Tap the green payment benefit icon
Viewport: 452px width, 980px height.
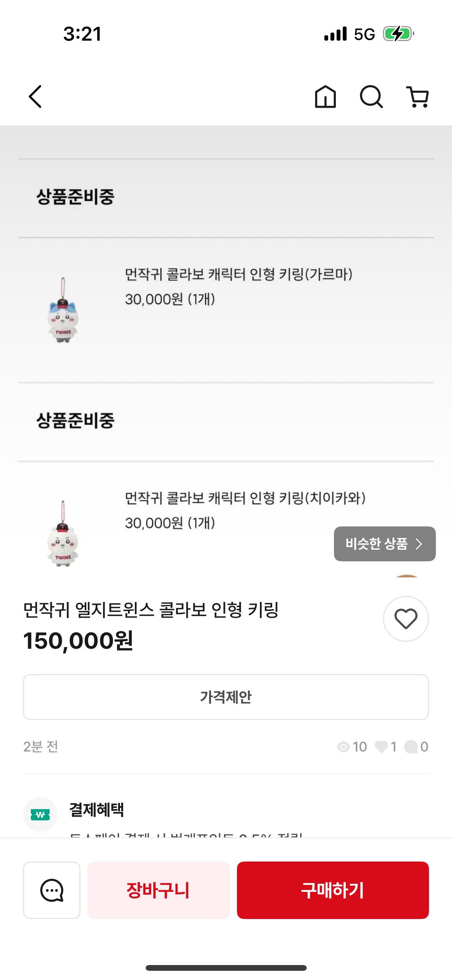point(40,814)
